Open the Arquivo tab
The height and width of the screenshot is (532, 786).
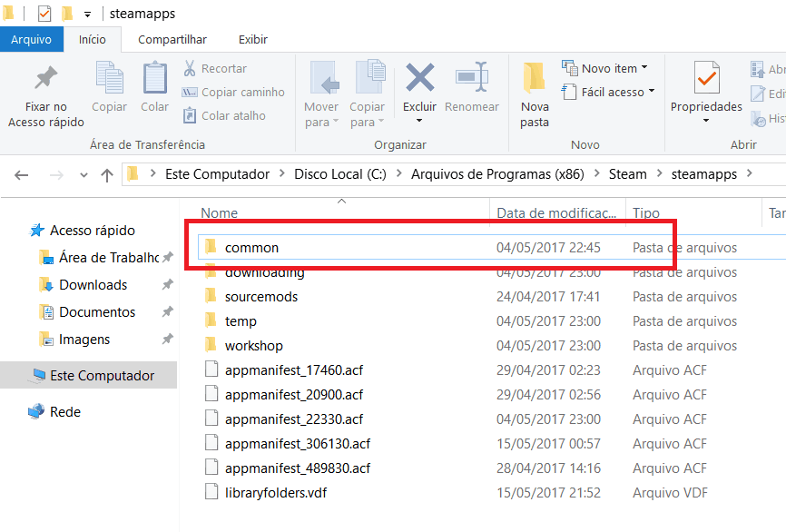pyautogui.click(x=32, y=39)
